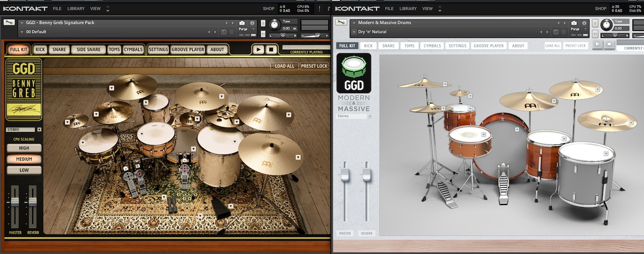Screen dimensions: 644x254
Task: Open SHOP in the left Kontakt header
Action: click(x=269, y=8)
